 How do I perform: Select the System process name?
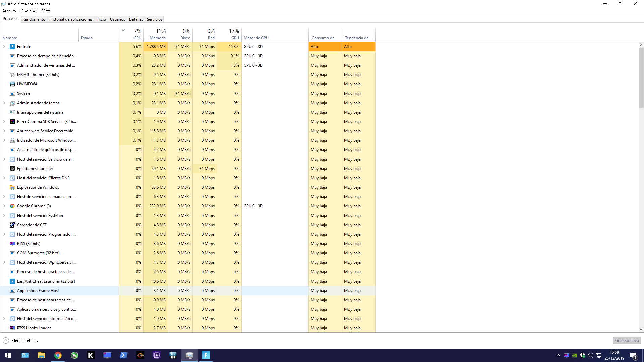click(23, 94)
